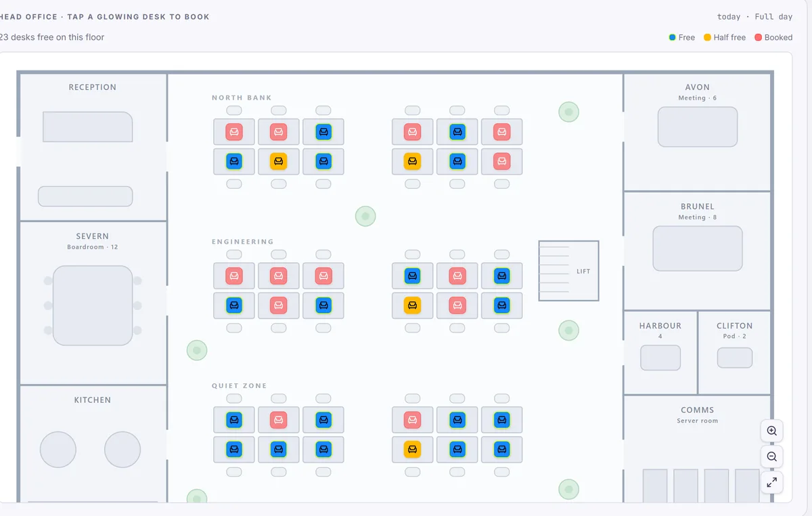
Task: Click the "today · Full day" booking period
Action: tap(754, 16)
